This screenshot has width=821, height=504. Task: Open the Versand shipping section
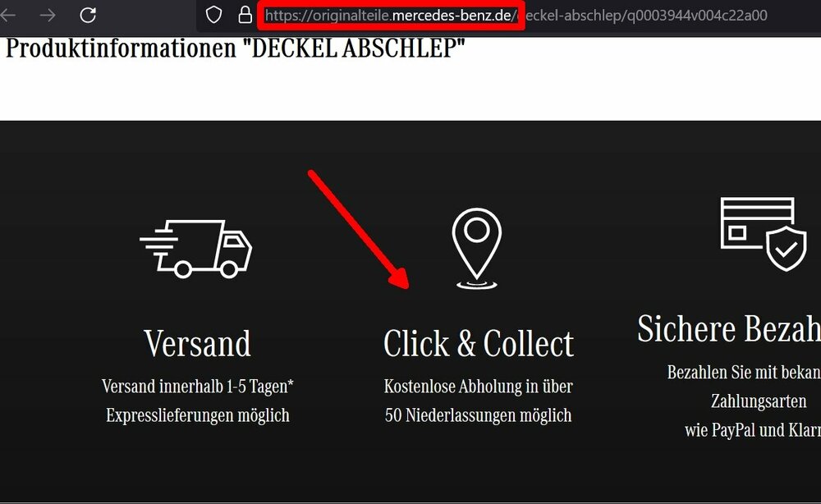196,343
